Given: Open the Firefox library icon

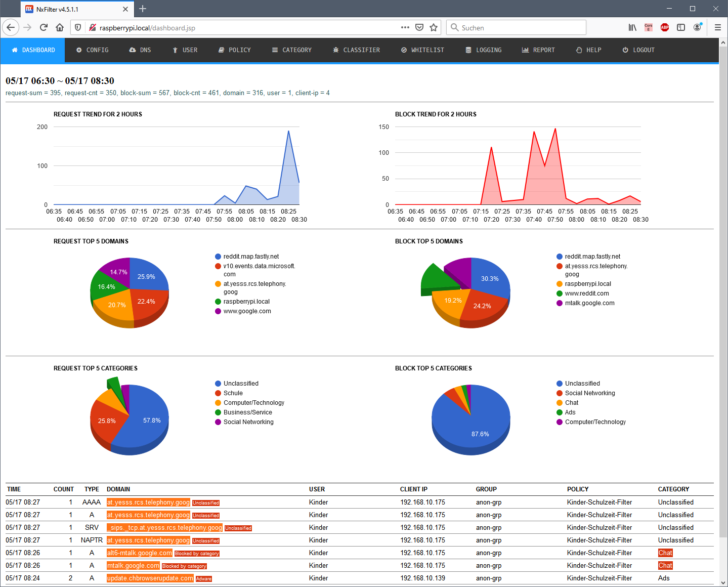Looking at the screenshot, I should point(632,27).
